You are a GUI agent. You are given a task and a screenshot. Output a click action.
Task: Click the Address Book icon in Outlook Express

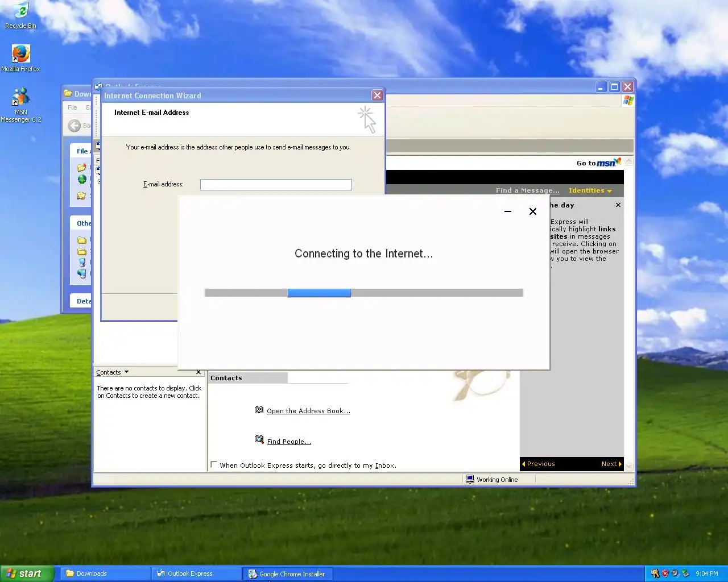pos(259,410)
